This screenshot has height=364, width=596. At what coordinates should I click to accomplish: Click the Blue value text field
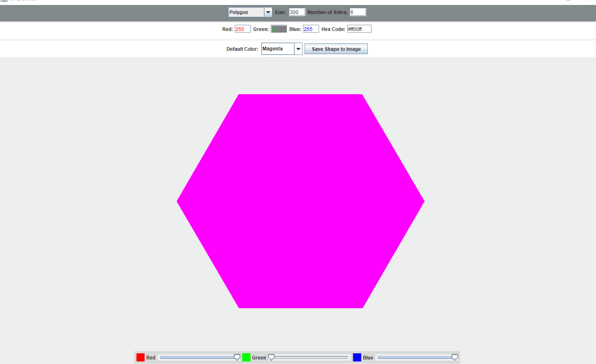point(311,29)
